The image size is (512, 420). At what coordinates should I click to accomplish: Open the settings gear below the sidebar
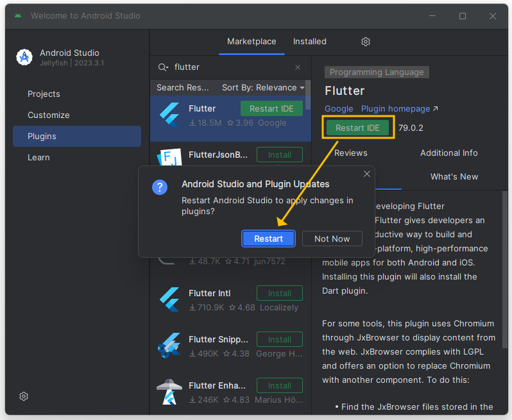[x=24, y=396]
